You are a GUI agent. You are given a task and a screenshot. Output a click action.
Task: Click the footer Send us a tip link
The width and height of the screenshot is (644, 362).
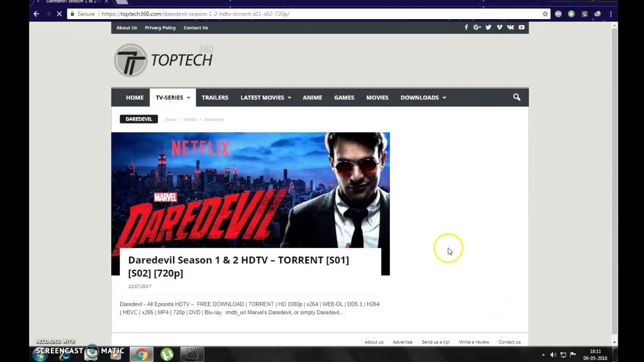pyautogui.click(x=436, y=342)
